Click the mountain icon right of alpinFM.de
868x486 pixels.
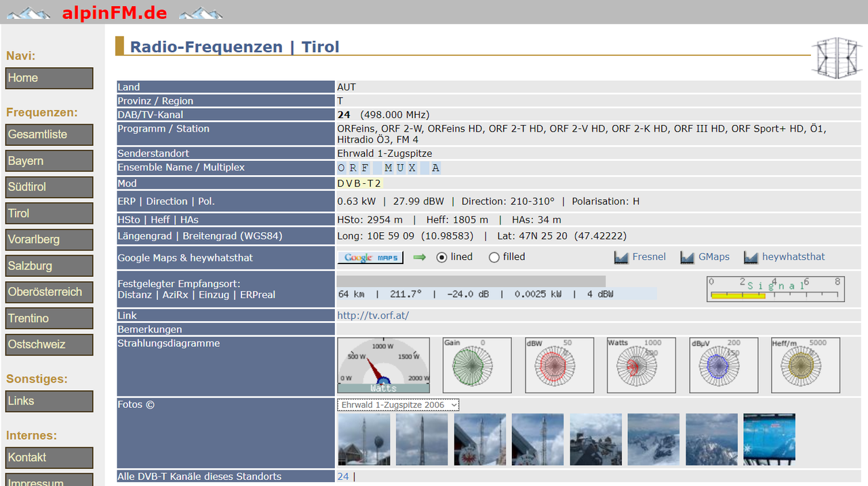click(x=201, y=13)
